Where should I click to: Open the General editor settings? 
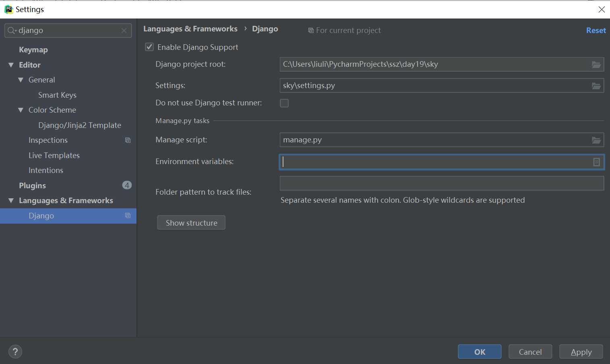42,80
